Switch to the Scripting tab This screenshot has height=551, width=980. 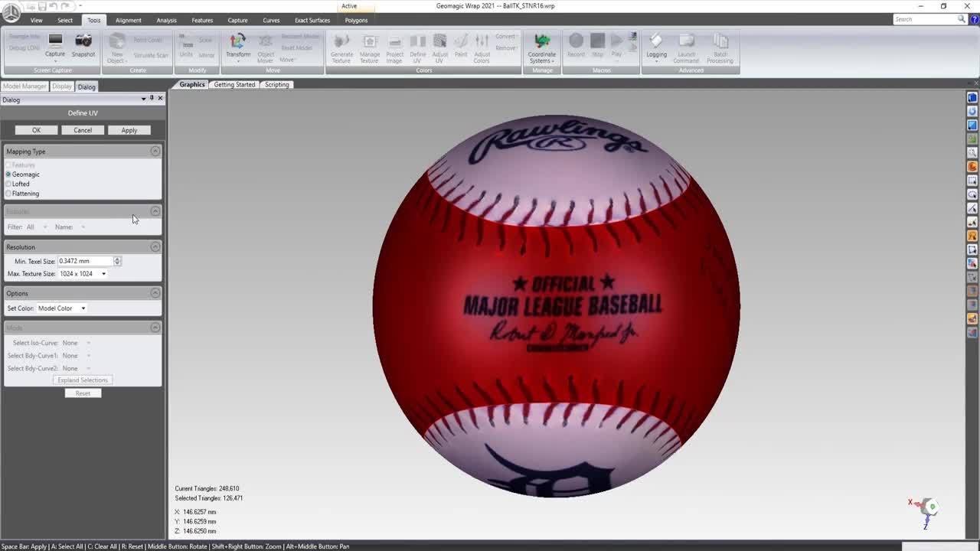click(276, 84)
